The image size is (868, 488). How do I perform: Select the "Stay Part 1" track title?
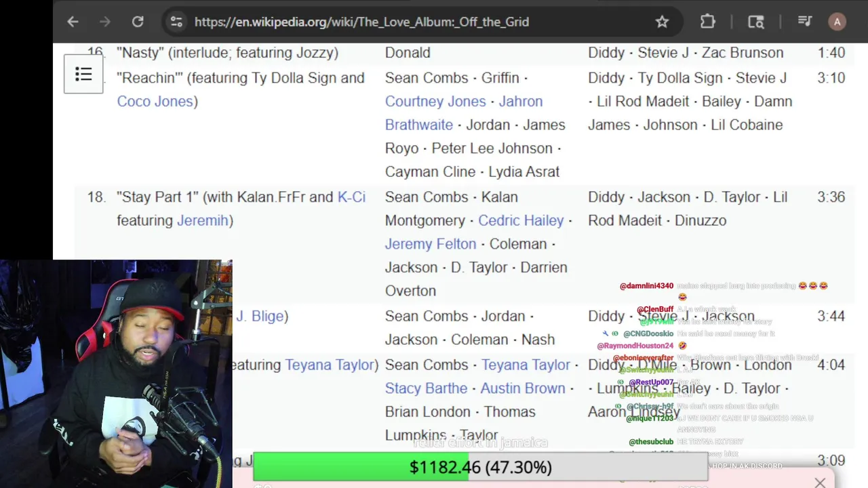pyautogui.click(x=157, y=197)
